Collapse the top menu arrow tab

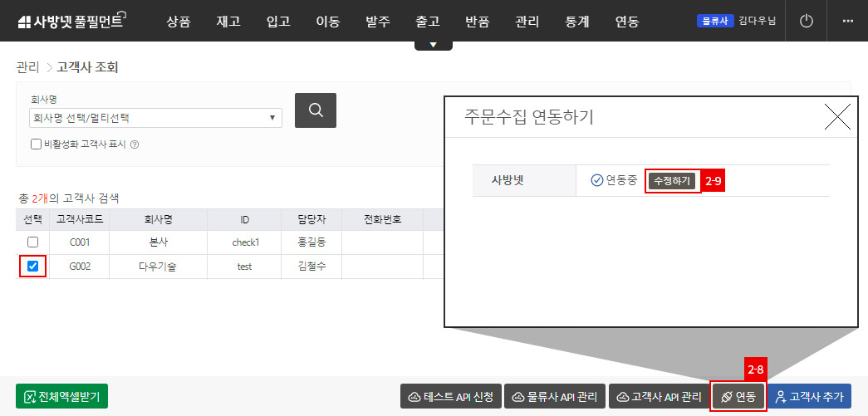(x=434, y=46)
